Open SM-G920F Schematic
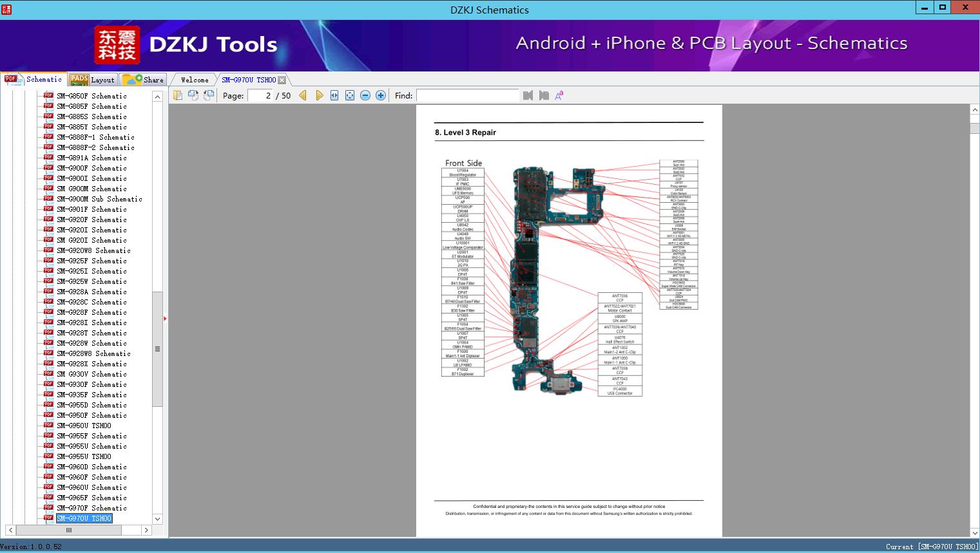Image resolution: width=980 pixels, height=553 pixels. [x=91, y=220]
